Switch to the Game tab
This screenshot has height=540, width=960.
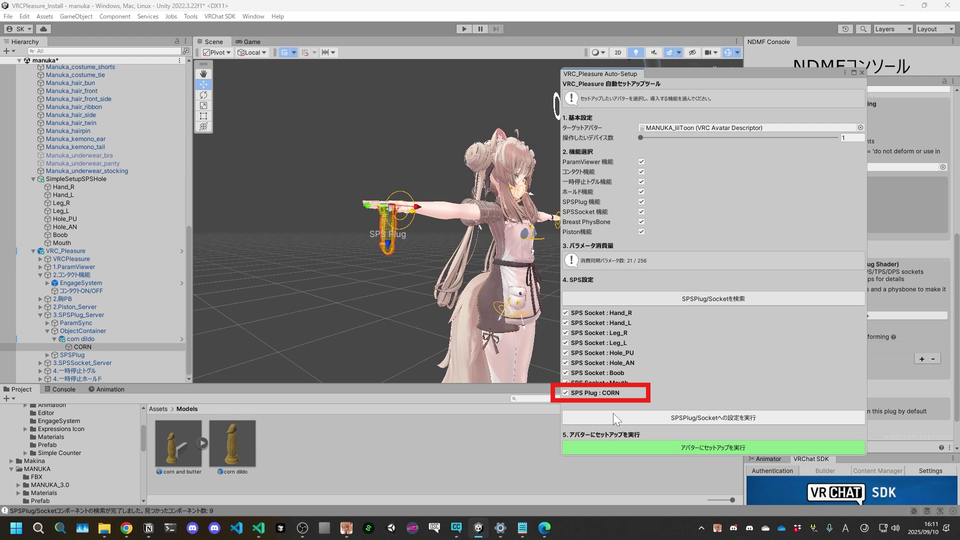click(x=248, y=42)
